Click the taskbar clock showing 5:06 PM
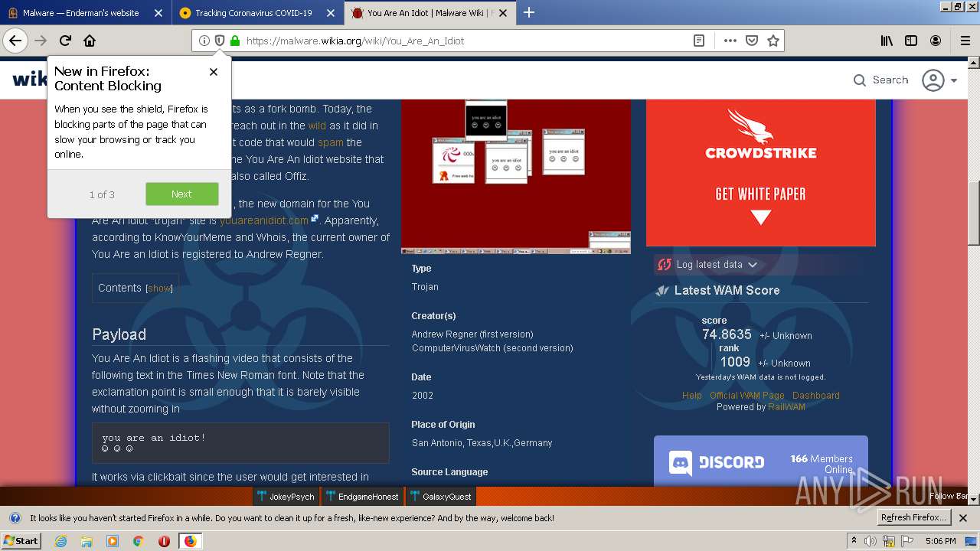980x551 pixels. click(940, 541)
